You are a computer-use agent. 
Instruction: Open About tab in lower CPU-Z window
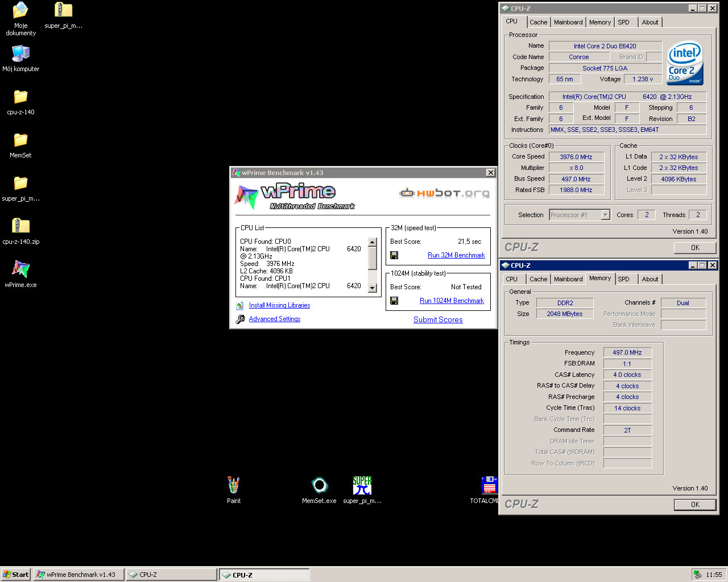[650, 279]
